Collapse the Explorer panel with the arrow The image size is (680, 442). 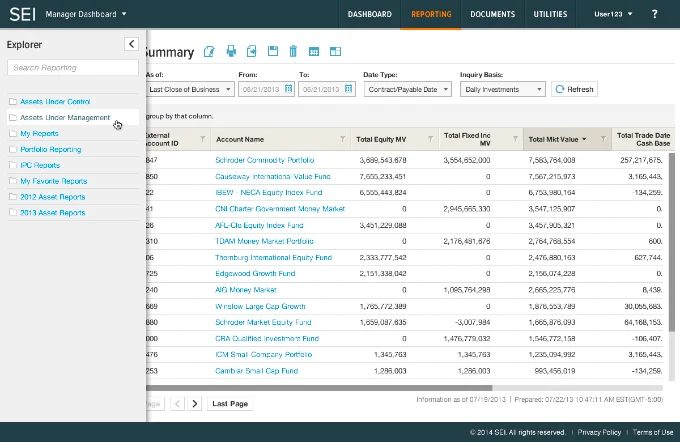[x=131, y=44]
